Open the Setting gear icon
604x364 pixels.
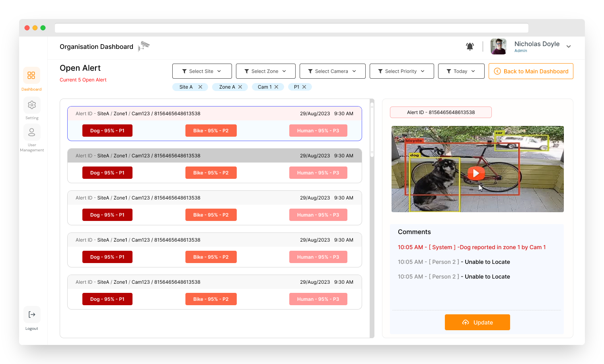pos(32,105)
